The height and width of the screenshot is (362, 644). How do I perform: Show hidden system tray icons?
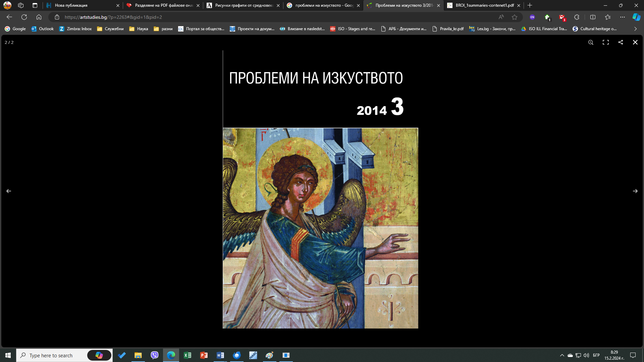[562, 355]
